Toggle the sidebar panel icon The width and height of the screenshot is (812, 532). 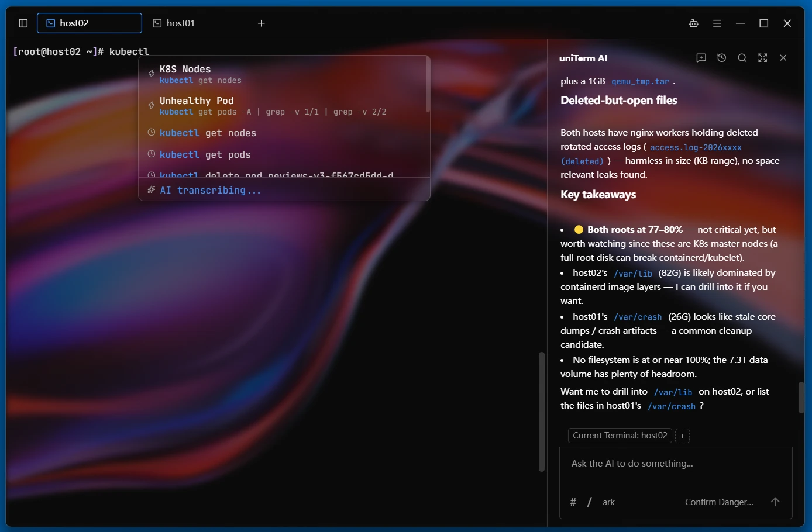(23, 23)
